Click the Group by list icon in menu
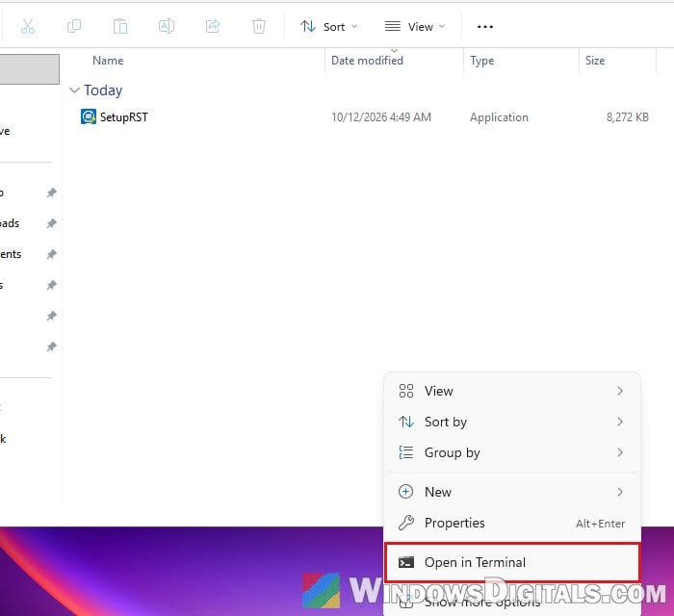The image size is (674, 616). point(406,452)
